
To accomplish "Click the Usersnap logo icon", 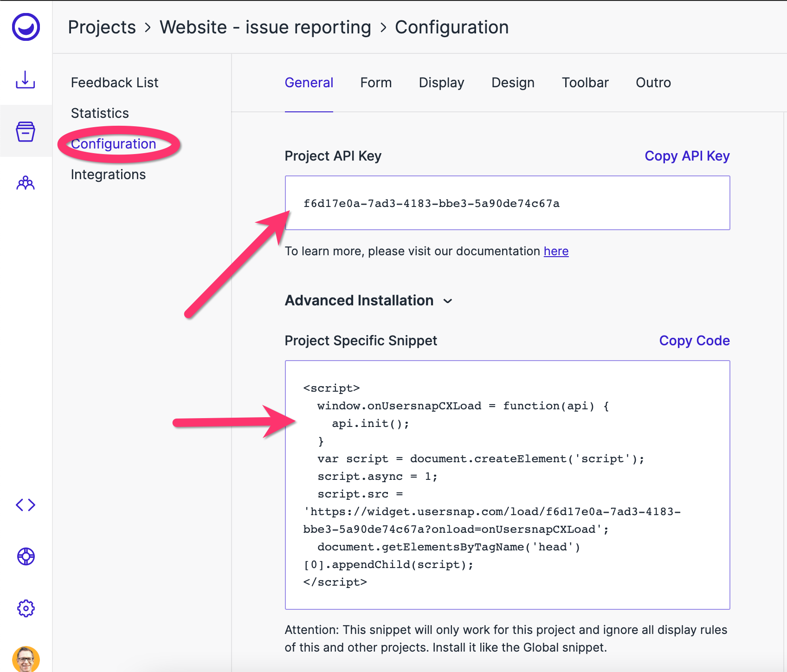I will (26, 27).
